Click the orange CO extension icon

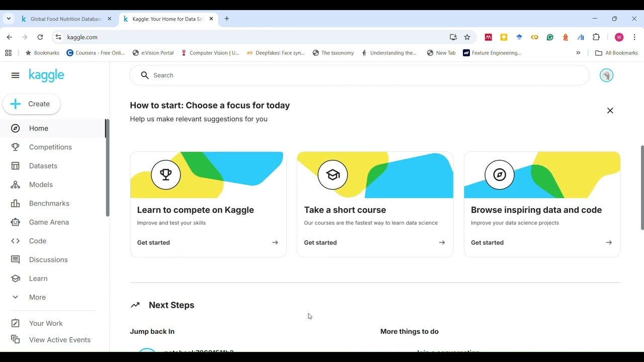pyautogui.click(x=534, y=37)
